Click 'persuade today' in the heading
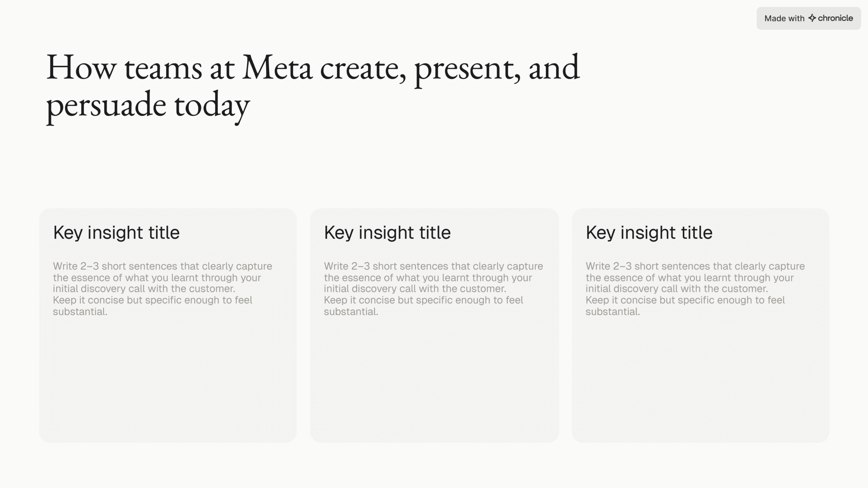868x488 pixels. point(148,105)
